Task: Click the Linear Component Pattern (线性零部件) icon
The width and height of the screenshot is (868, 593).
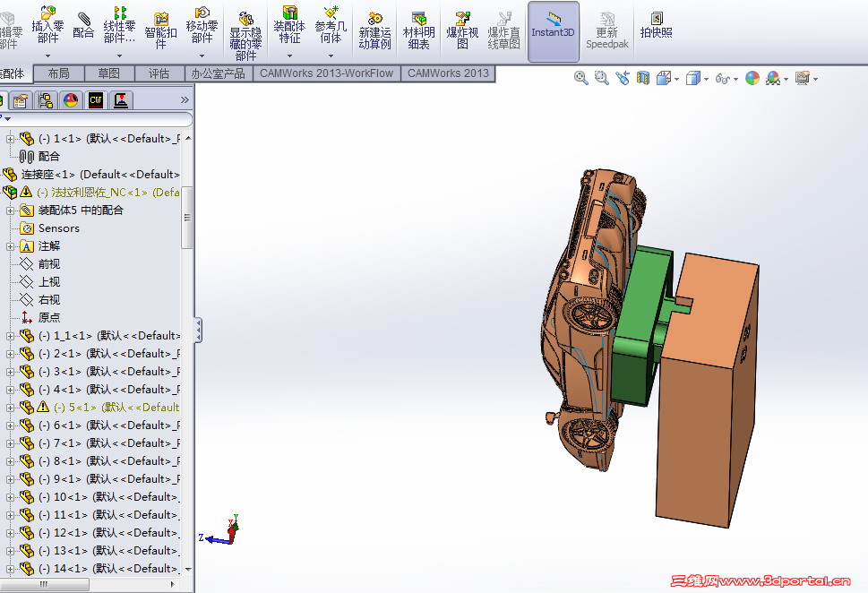Action: pos(119,24)
